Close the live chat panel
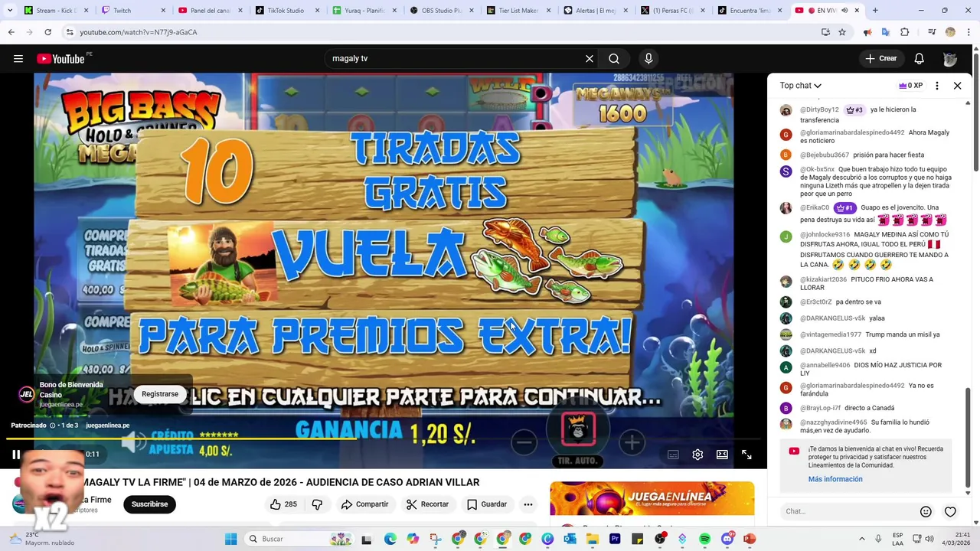 (x=957, y=86)
